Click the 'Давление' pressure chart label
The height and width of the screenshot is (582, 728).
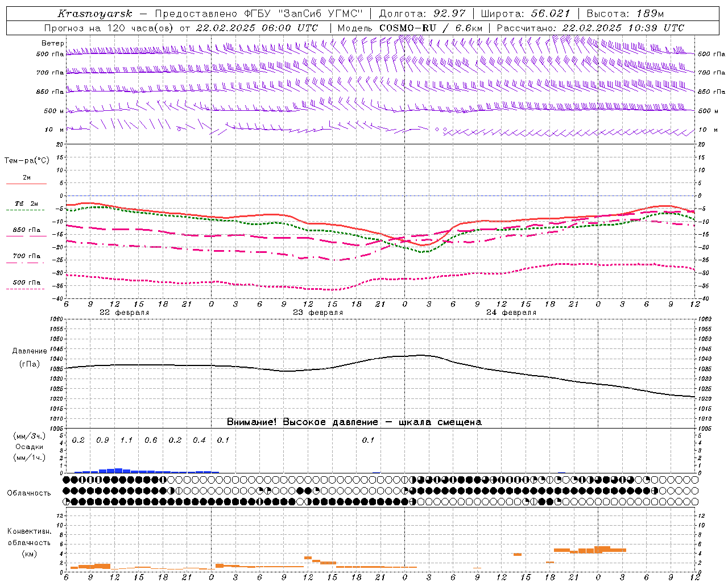click(x=30, y=351)
